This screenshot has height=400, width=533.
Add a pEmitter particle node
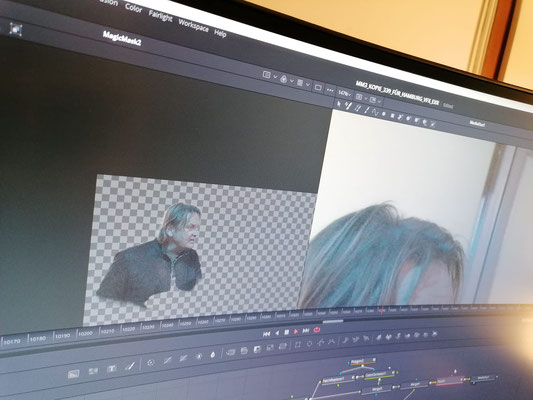point(346,340)
